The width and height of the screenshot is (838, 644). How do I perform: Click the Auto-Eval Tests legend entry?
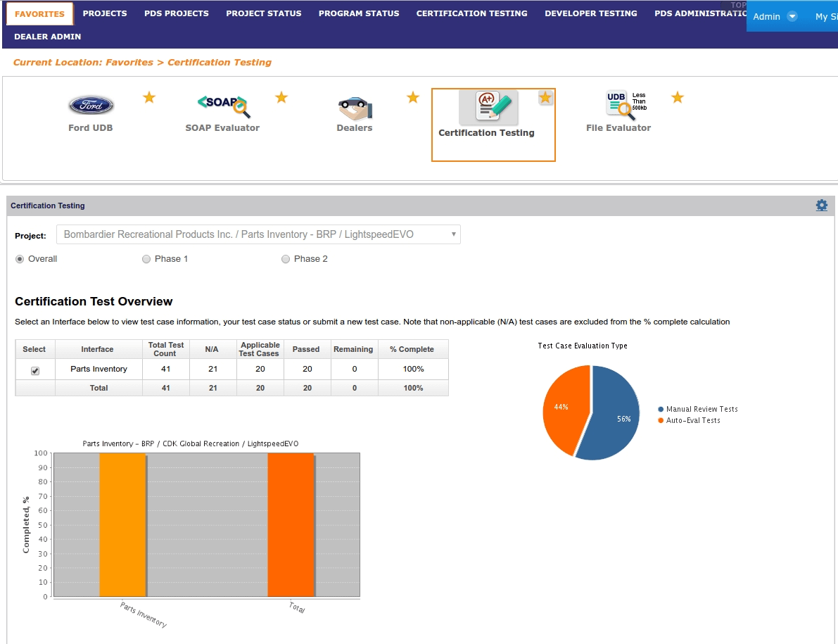(689, 421)
